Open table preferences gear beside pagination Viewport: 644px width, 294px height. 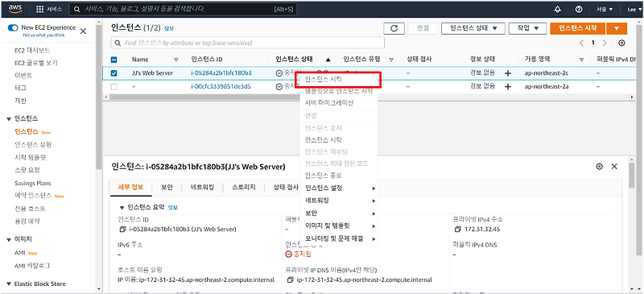pos(621,43)
